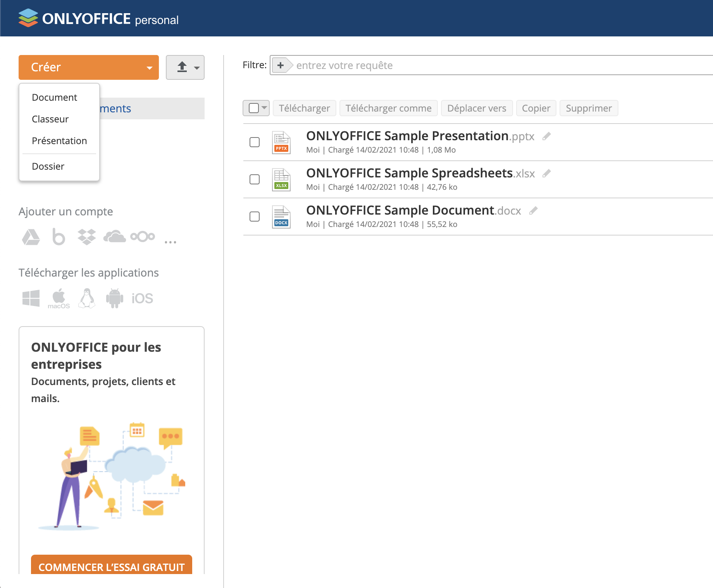
Task: Click the Google Drive account icon
Action: [31, 237]
